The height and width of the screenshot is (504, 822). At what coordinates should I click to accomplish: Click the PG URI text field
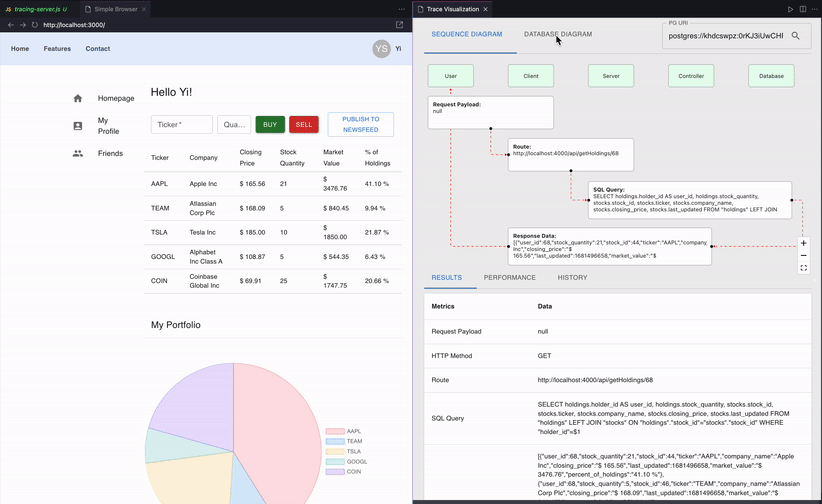pos(726,36)
